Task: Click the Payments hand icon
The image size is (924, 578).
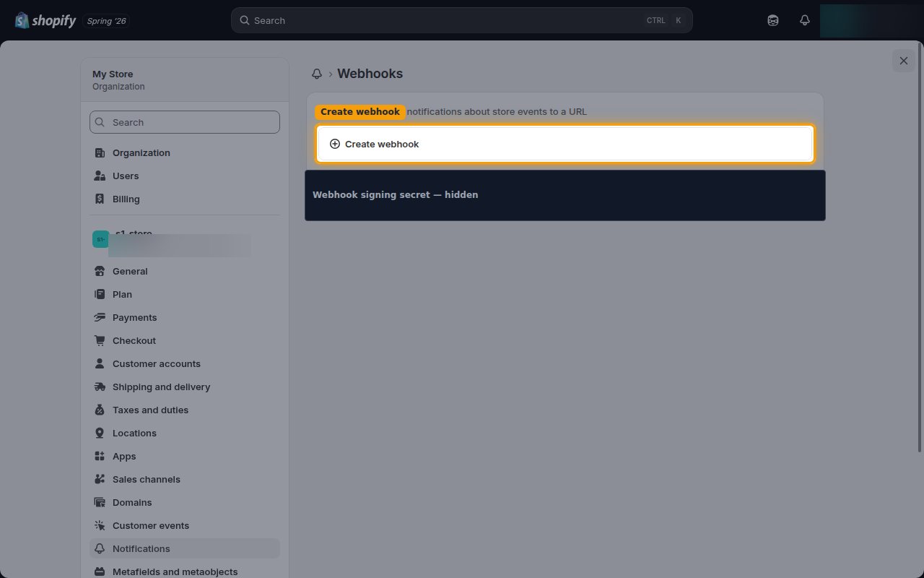Action: click(x=100, y=317)
